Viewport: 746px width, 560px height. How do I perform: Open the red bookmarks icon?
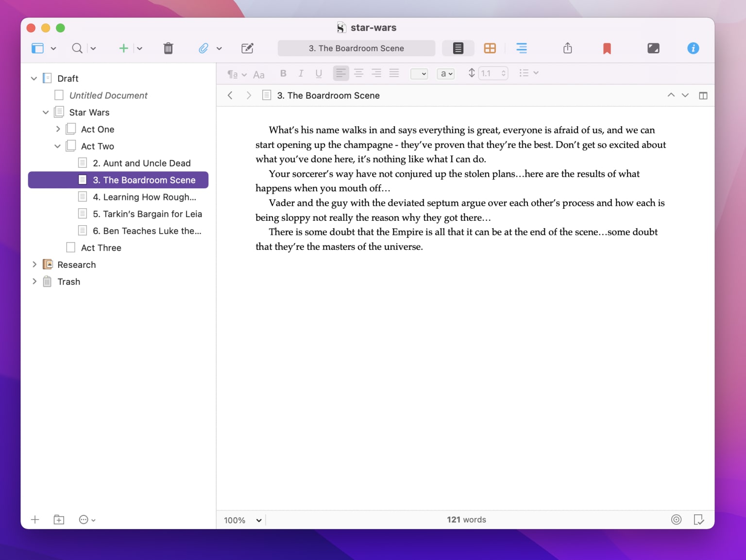[607, 48]
